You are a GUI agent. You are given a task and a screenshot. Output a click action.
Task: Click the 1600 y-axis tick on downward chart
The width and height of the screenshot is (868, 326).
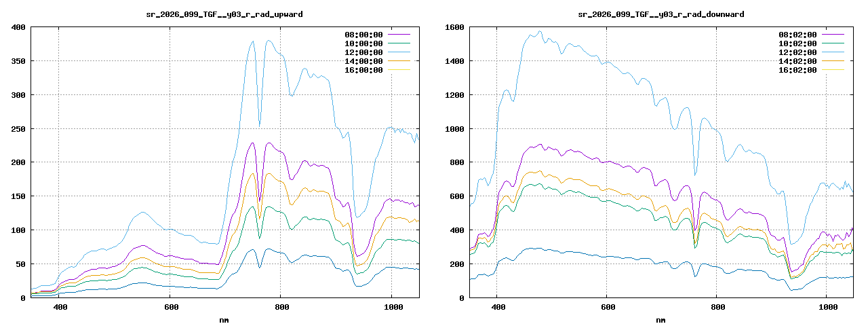coord(452,27)
